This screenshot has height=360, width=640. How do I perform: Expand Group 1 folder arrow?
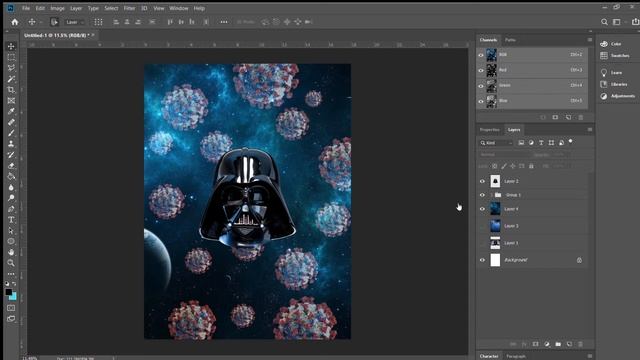pyautogui.click(x=491, y=195)
